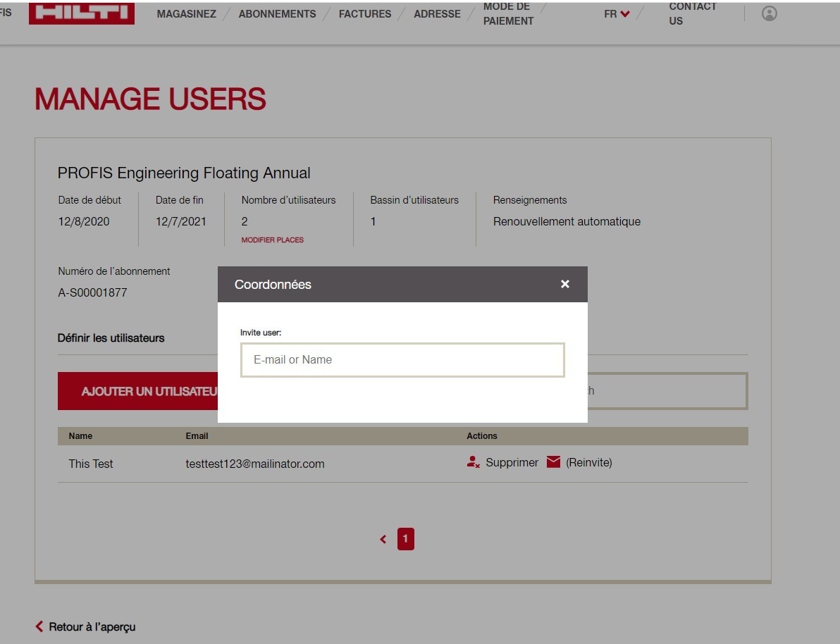Go to previous page with pagination arrow
The width and height of the screenshot is (840, 644).
(x=383, y=539)
